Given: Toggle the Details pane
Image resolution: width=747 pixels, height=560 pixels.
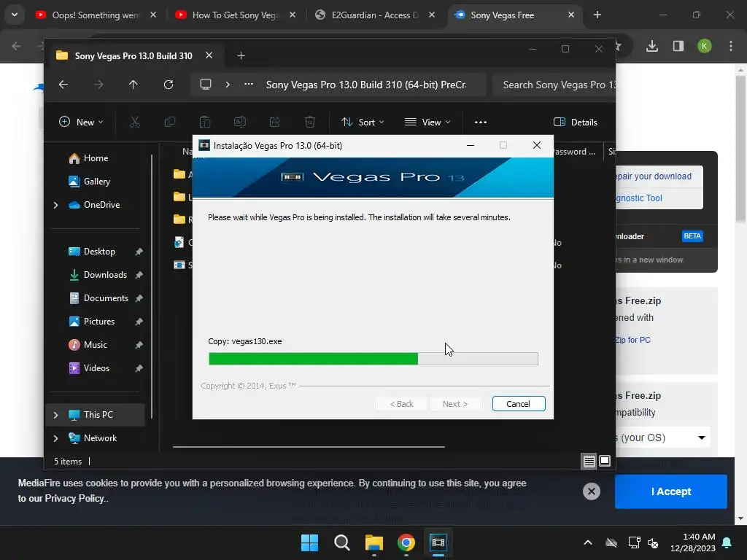Looking at the screenshot, I should [x=576, y=122].
